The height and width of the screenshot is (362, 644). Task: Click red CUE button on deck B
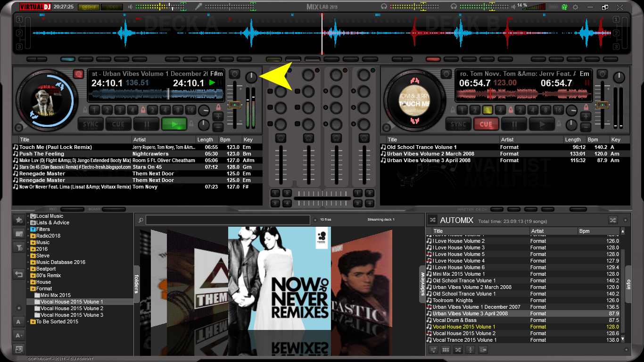tap(486, 124)
